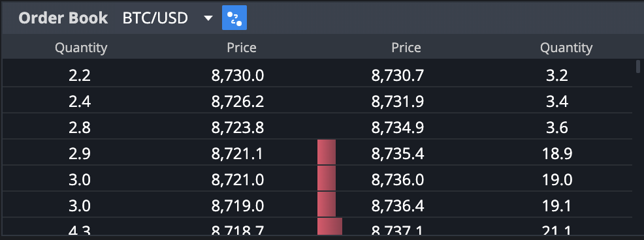The height and width of the screenshot is (240, 644).
Task: Click the ask-side Quantity column header
Action: (566, 48)
